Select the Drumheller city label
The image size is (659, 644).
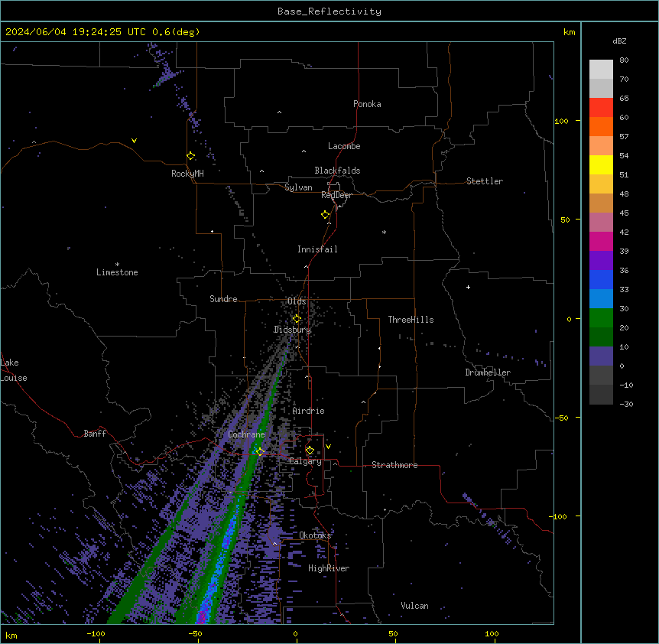488,372
